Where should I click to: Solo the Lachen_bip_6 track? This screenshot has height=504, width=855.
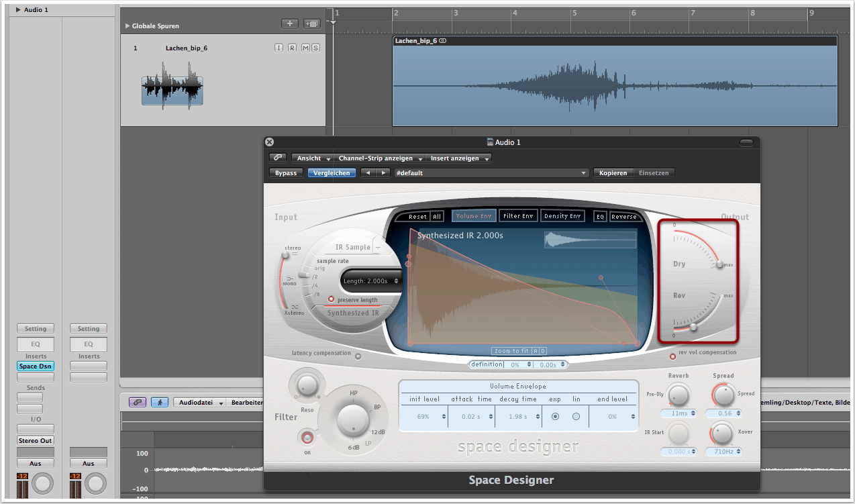click(315, 48)
